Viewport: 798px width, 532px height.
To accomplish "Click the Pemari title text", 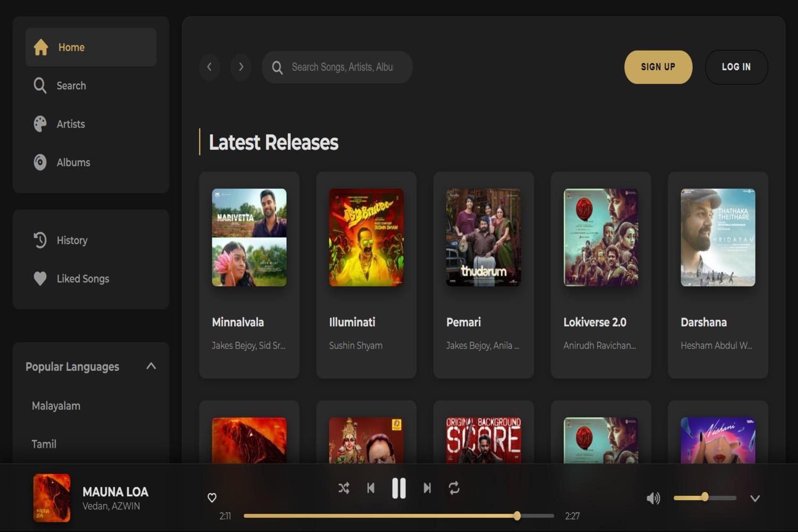I will pyautogui.click(x=463, y=322).
